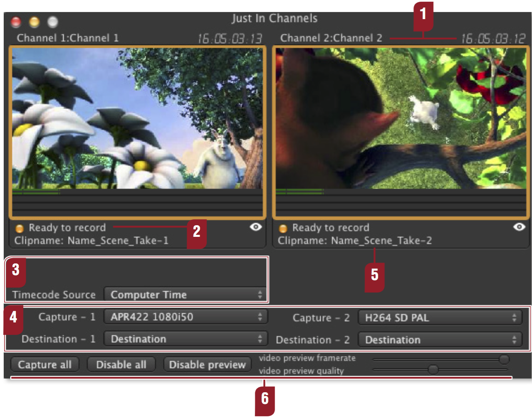The width and height of the screenshot is (532, 418).
Task: Open the Destination - 2 dropdown
Action: 440,340
